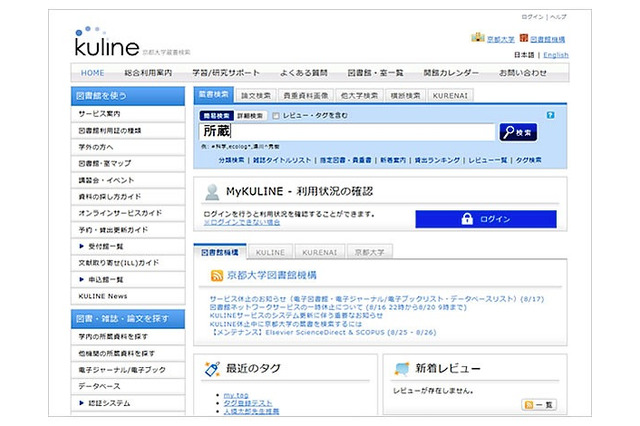Select the 蔵書検索 search tab
Viewport: 640px width, 426px height.
coord(213,95)
